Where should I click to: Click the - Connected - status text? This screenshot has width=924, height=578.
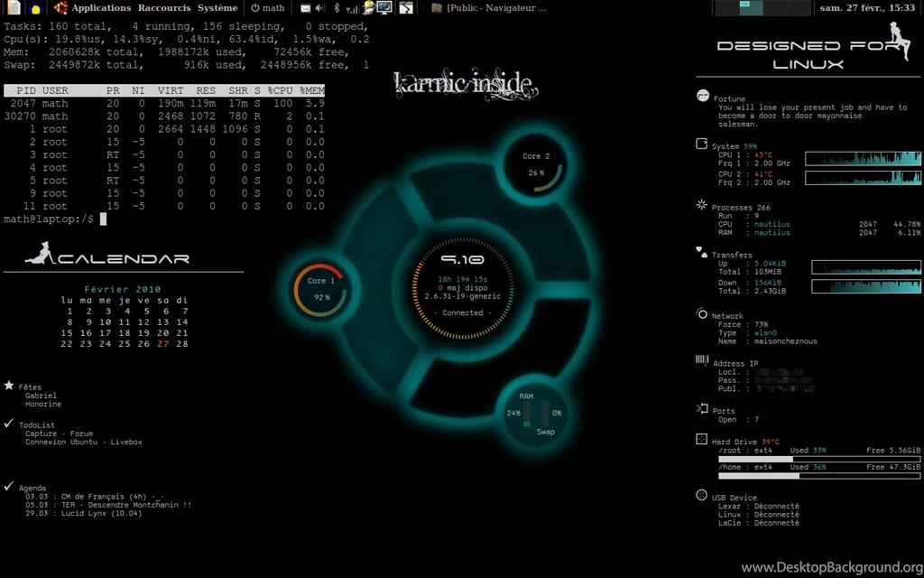pyautogui.click(x=463, y=313)
